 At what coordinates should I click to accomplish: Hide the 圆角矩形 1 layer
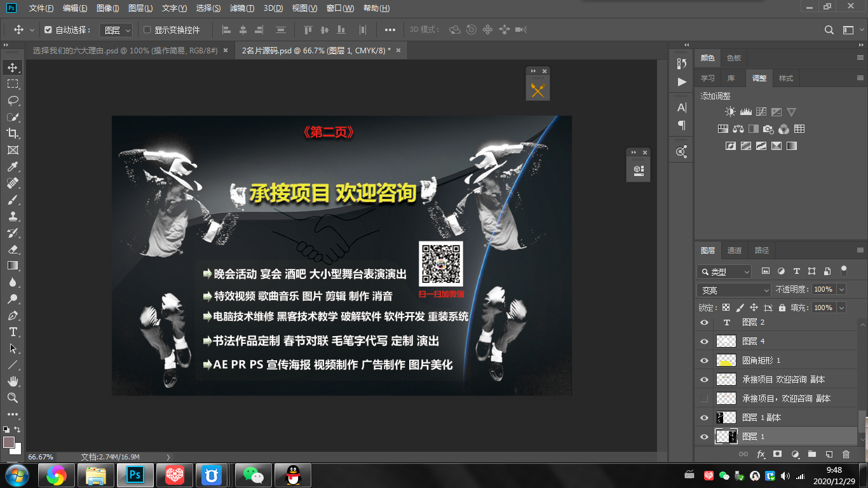pyautogui.click(x=704, y=360)
